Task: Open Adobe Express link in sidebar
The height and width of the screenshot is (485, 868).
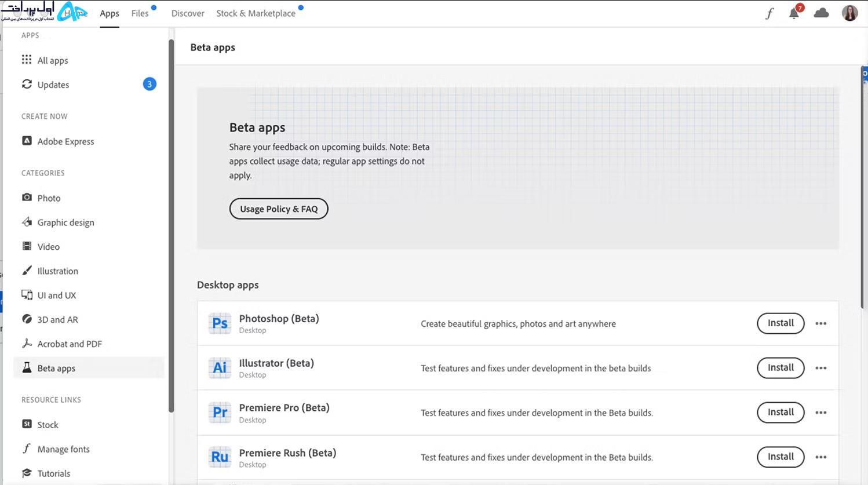Action: tap(65, 141)
